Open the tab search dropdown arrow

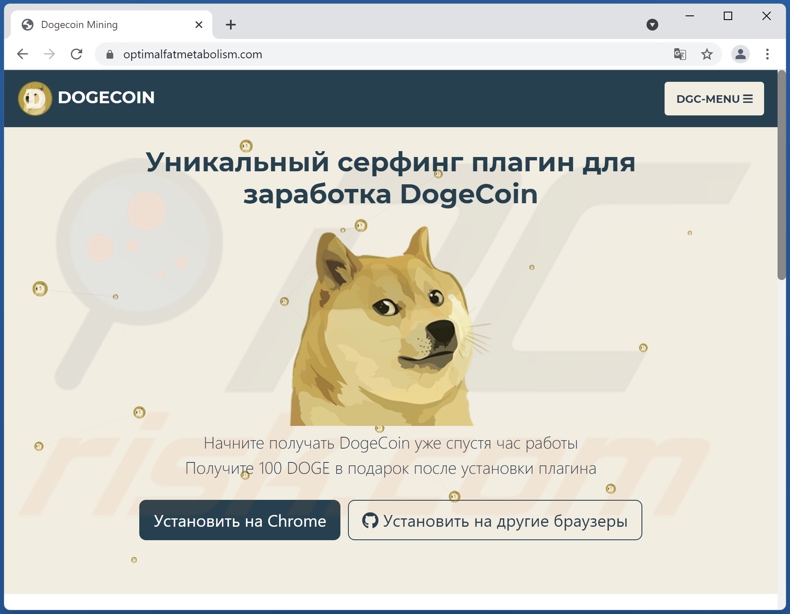pos(652,25)
